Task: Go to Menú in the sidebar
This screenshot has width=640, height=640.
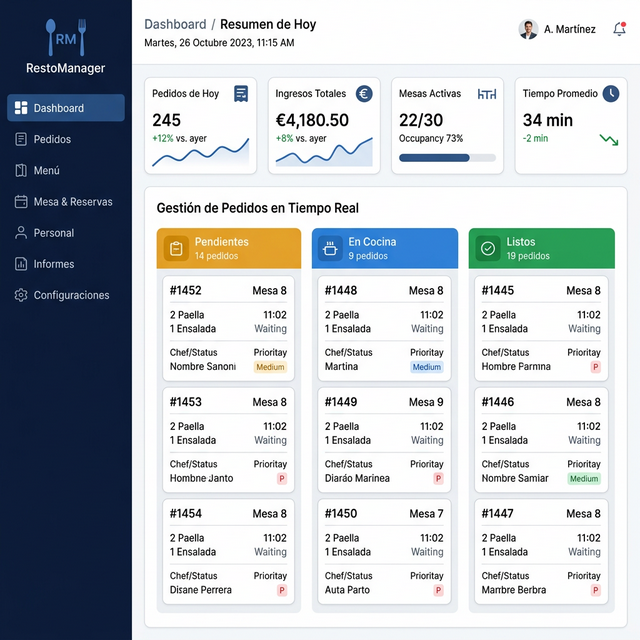Action: pyautogui.click(x=46, y=170)
